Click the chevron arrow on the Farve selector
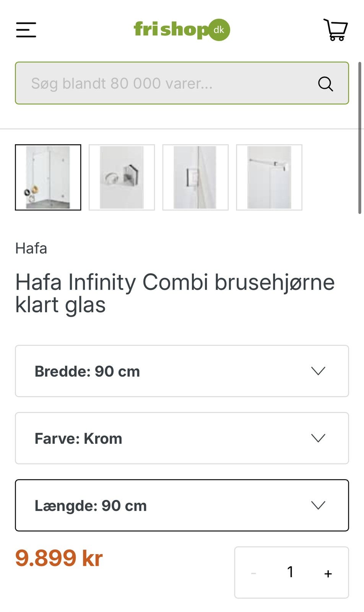Screen dimensions: 364x612 (x=318, y=438)
